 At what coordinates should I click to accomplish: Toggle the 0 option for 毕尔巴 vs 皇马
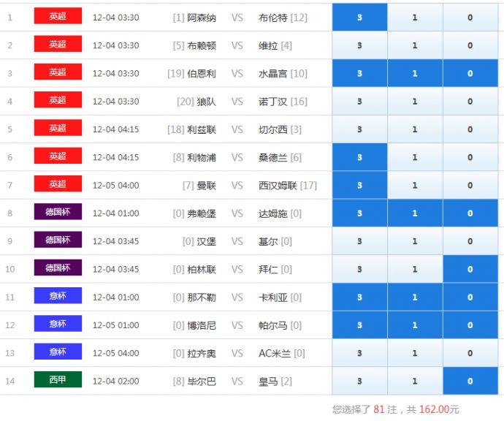[x=470, y=382]
